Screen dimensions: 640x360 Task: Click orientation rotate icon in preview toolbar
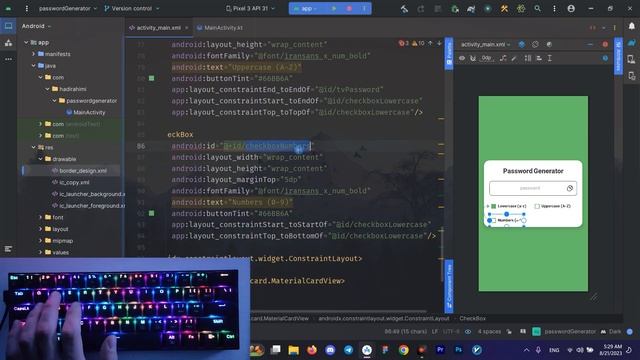[x=535, y=44]
